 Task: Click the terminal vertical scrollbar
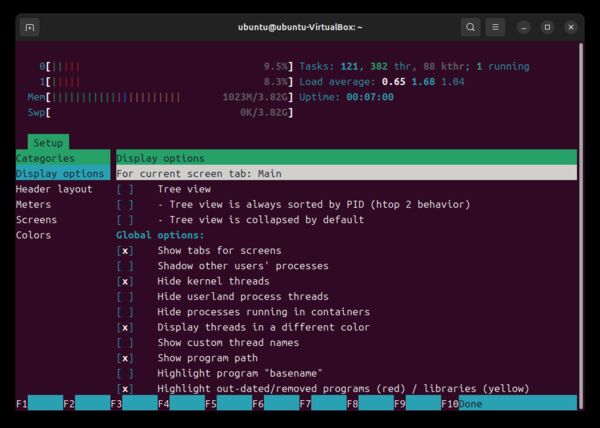pos(581,226)
